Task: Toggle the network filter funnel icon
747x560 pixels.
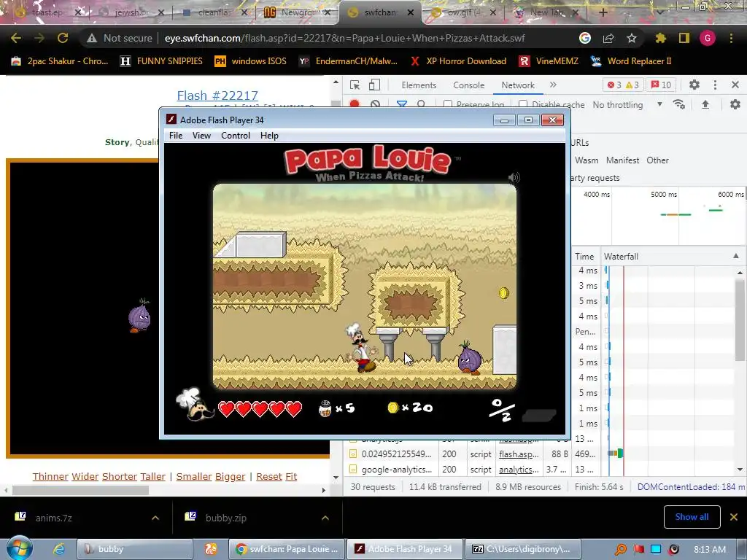Action: pyautogui.click(x=402, y=104)
